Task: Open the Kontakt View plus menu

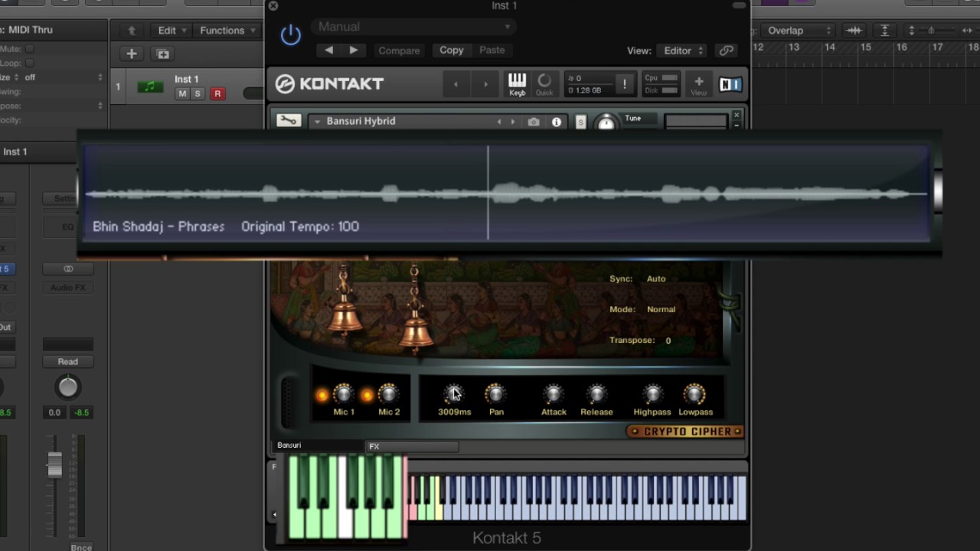Action: pos(699,84)
